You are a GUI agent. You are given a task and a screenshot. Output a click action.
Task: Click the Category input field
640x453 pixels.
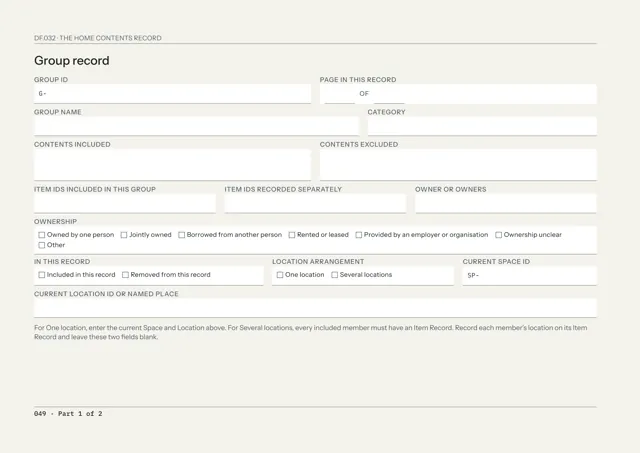(482, 126)
